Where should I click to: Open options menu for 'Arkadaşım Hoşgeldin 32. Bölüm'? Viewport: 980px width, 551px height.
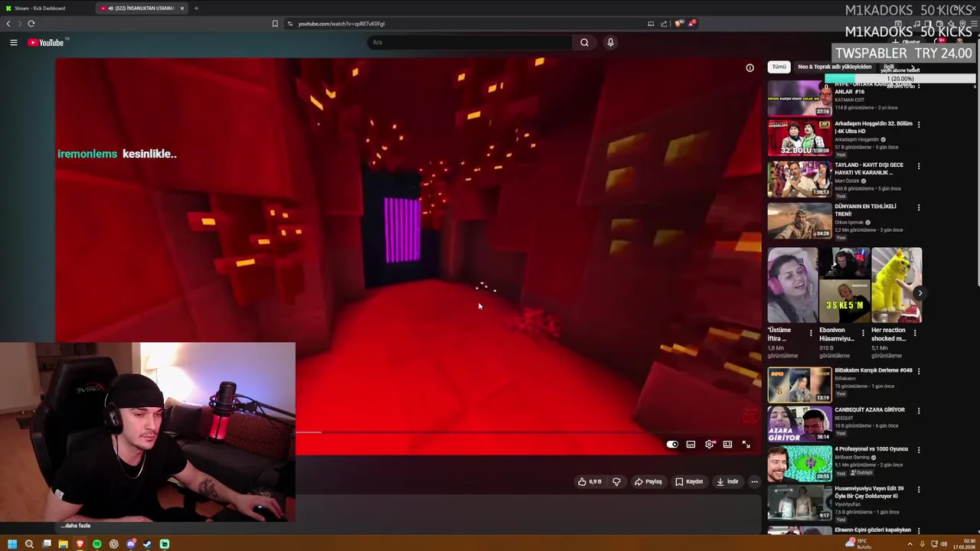coord(919,124)
